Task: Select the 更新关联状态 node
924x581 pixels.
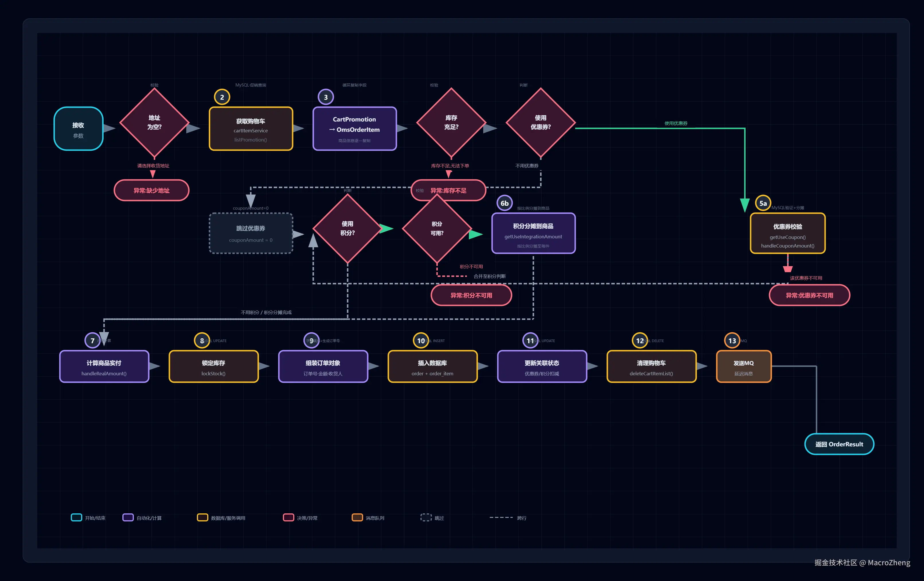Action: pyautogui.click(x=542, y=367)
